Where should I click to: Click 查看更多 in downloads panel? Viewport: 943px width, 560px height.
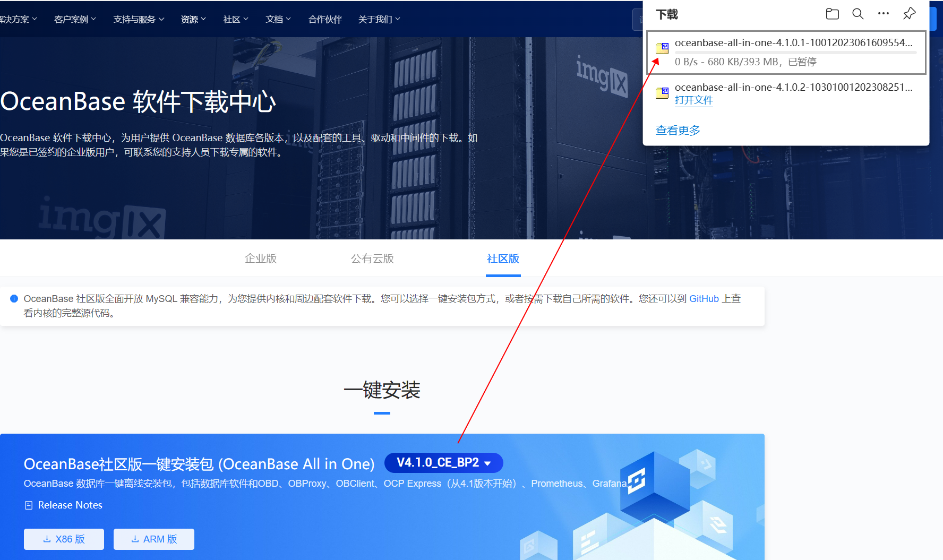tap(678, 130)
